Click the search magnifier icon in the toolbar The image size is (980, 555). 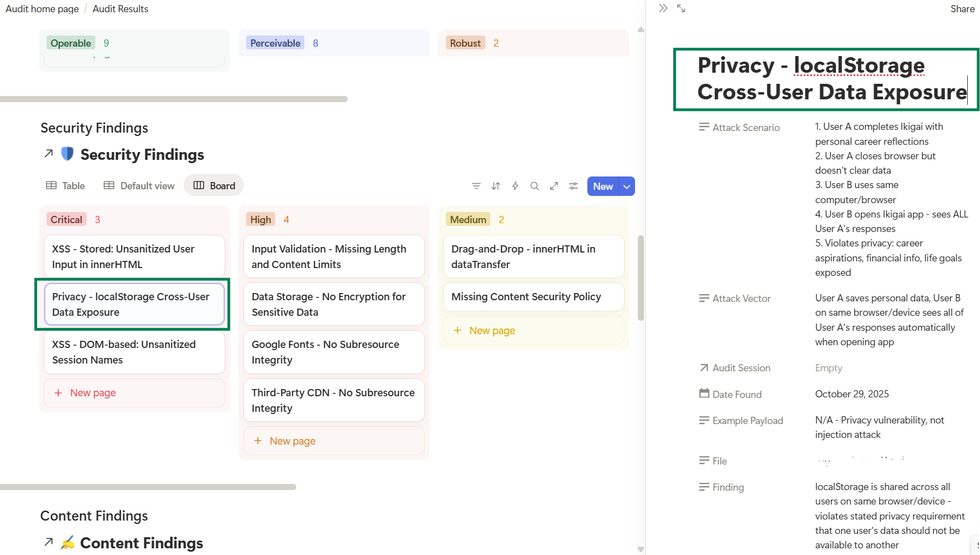click(535, 186)
